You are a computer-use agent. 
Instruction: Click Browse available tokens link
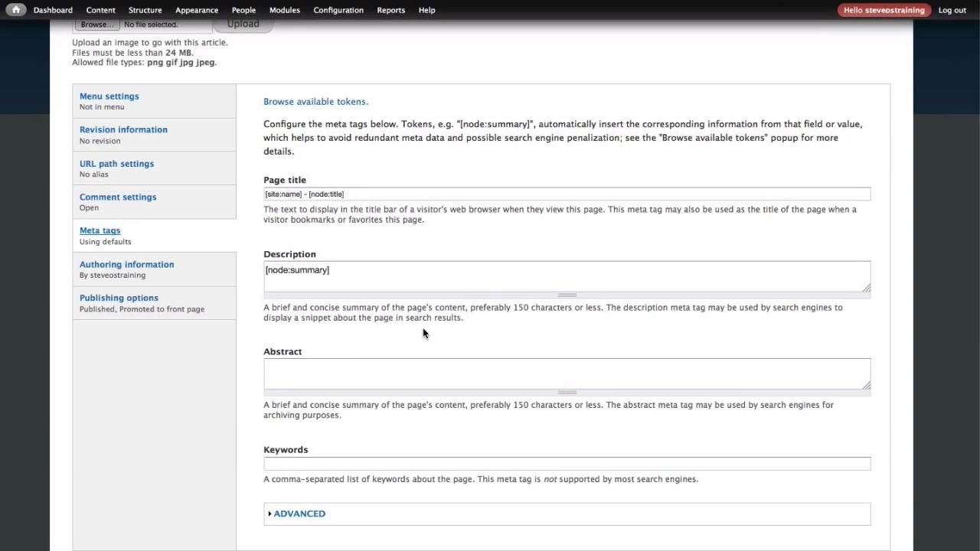tap(315, 101)
